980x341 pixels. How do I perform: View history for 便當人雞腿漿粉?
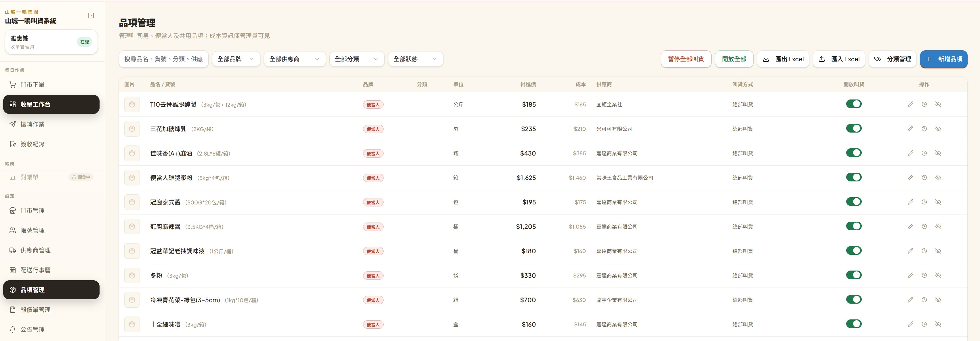tap(924, 177)
